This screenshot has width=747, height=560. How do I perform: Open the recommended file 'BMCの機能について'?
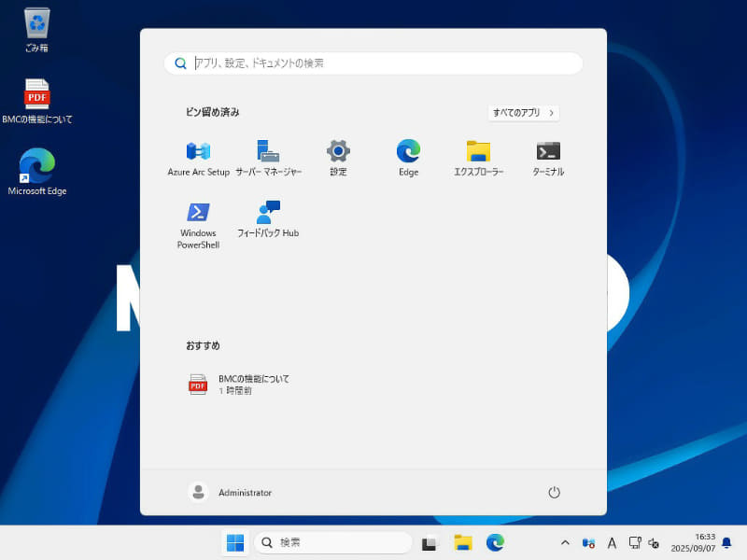coord(252,385)
